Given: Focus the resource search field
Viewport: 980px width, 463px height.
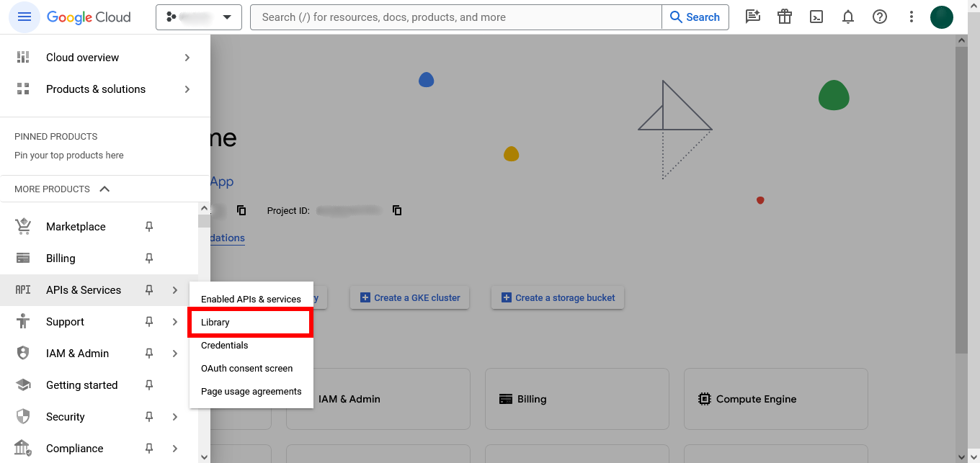Looking at the screenshot, I should pyautogui.click(x=455, y=17).
